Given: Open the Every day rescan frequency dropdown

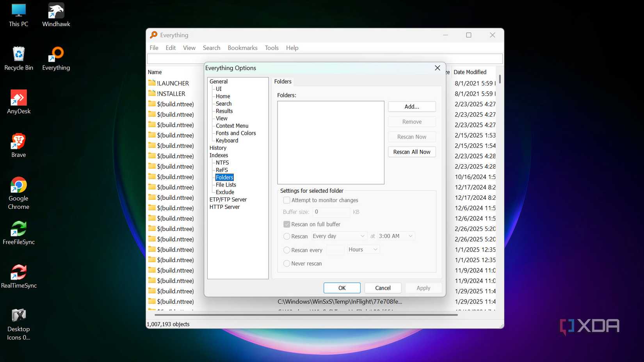Looking at the screenshot, I should tap(338, 236).
